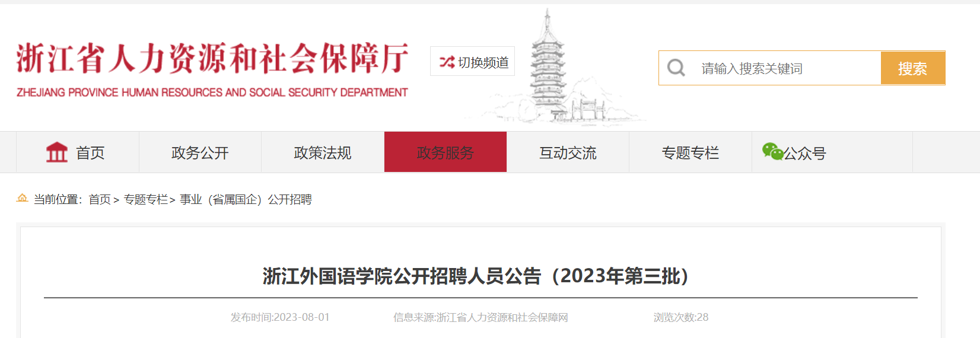The width and height of the screenshot is (980, 338).
Task: Click the orange 搜索 button
Action: click(913, 68)
